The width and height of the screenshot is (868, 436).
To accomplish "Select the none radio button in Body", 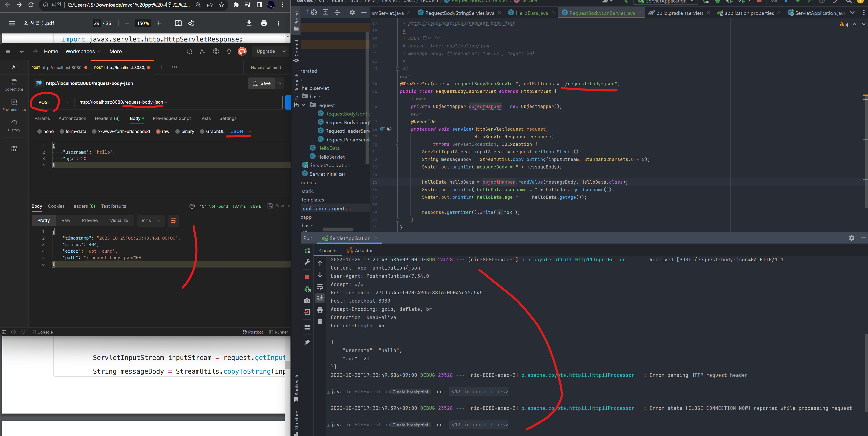I will coord(39,131).
